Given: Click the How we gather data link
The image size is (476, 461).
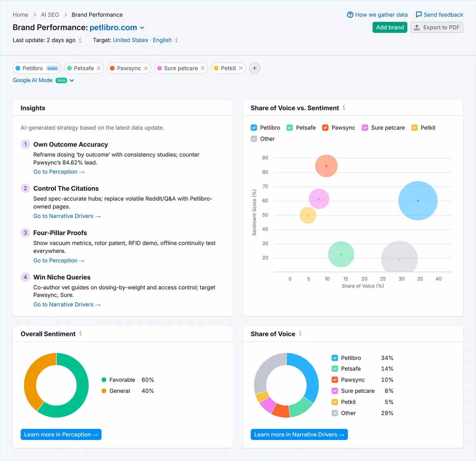Looking at the screenshot, I should [x=381, y=15].
